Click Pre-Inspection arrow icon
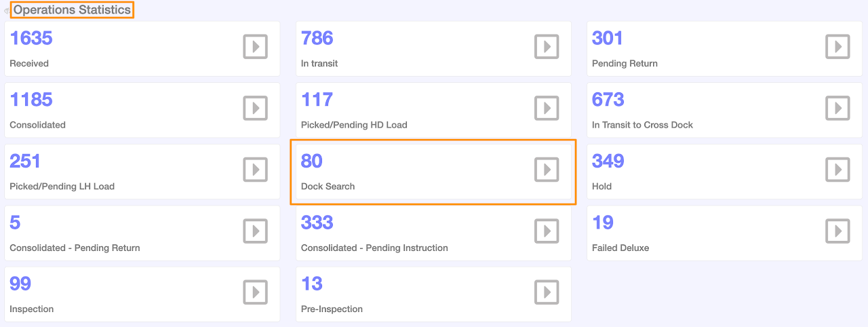Screen dimensions: 868x327 [x=547, y=292]
